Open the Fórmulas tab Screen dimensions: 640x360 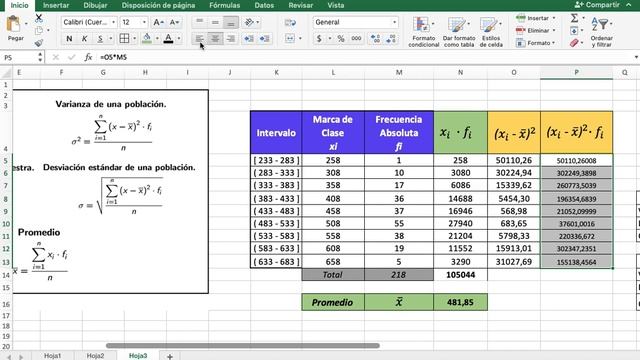(224, 5)
